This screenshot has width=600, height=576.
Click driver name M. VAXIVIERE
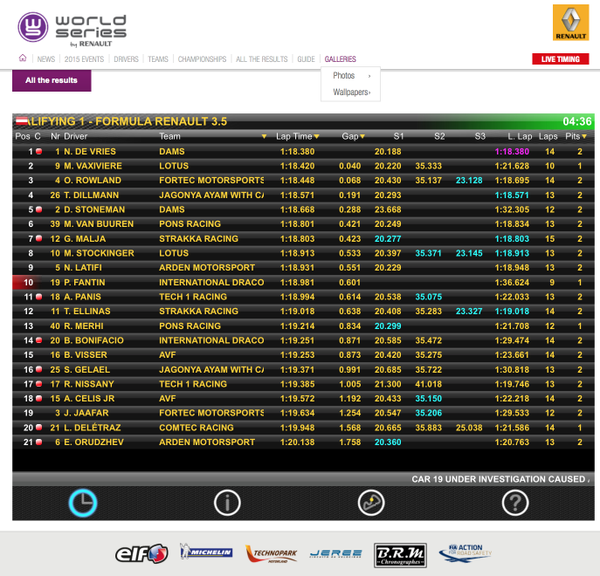point(93,166)
